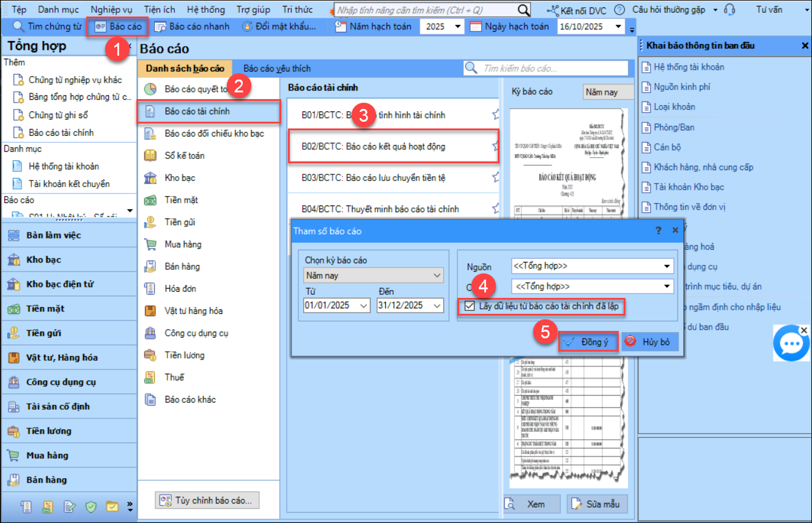812x523 pixels.
Task: Expand the Năm hạch toán dropdown
Action: pos(458,26)
